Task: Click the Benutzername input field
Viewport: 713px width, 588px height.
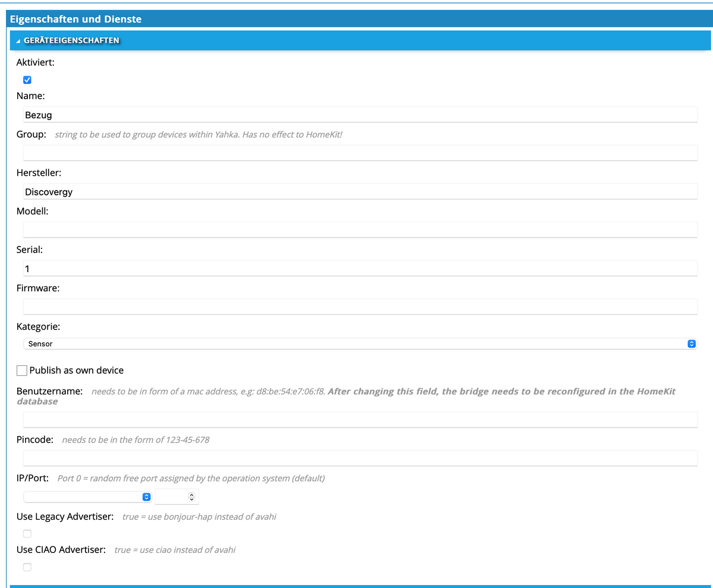Action: coord(360,420)
